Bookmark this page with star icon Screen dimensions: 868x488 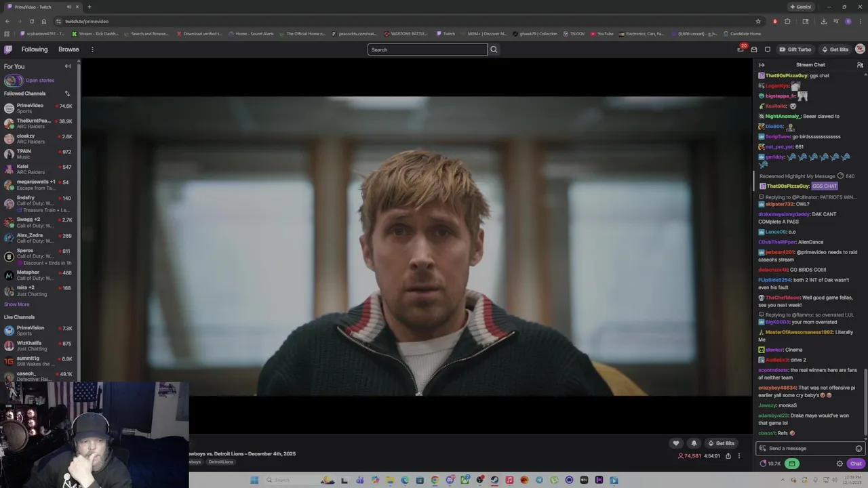click(758, 21)
